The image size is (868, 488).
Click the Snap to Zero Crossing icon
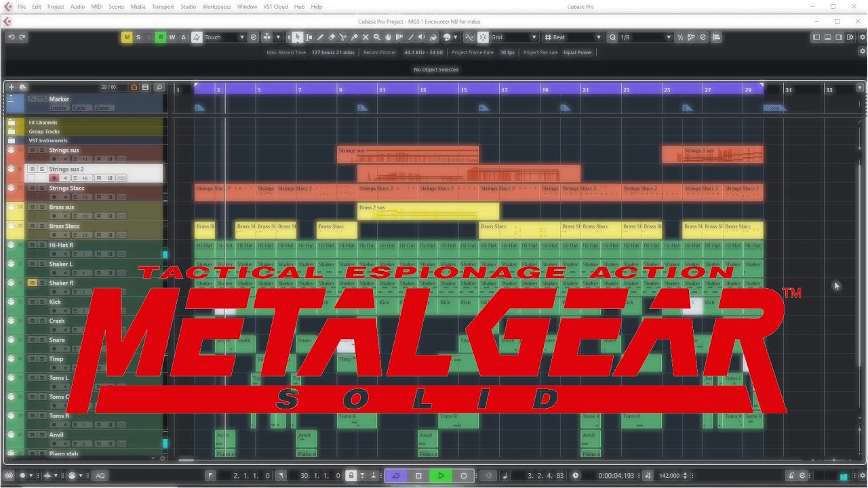coord(469,37)
